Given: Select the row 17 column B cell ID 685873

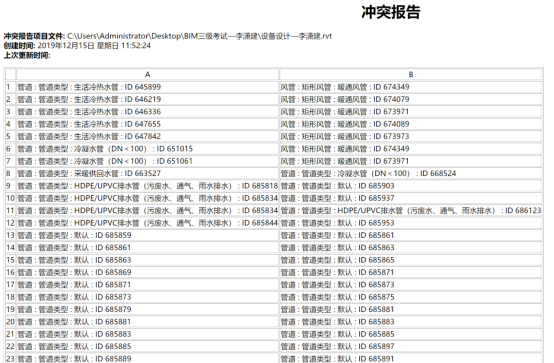Looking at the screenshot, I should coord(411,285).
